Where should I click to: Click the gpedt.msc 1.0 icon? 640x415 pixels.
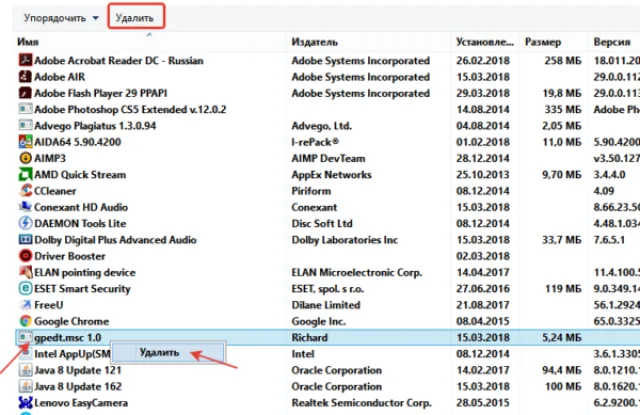click(x=25, y=337)
